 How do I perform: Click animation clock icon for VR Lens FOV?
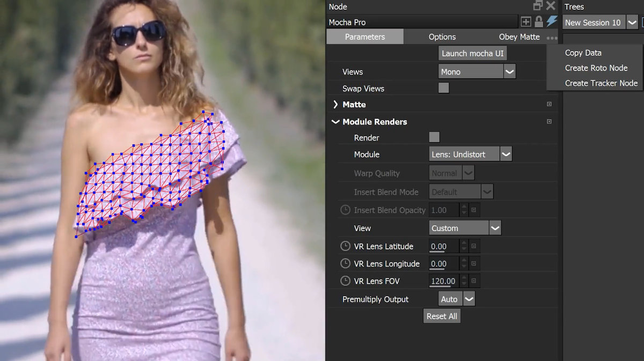[346, 281]
